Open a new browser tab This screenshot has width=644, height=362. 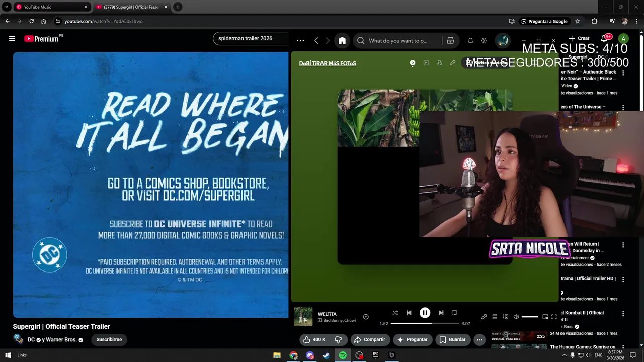pyautogui.click(x=178, y=7)
